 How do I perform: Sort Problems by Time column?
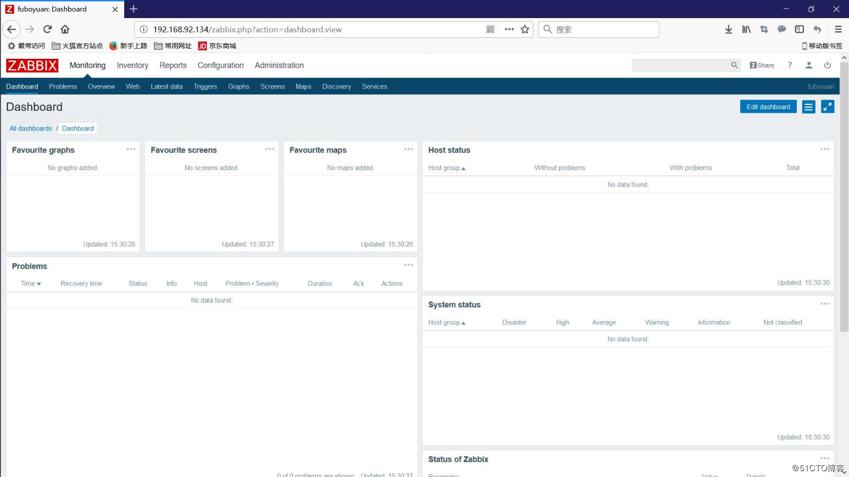(30, 283)
